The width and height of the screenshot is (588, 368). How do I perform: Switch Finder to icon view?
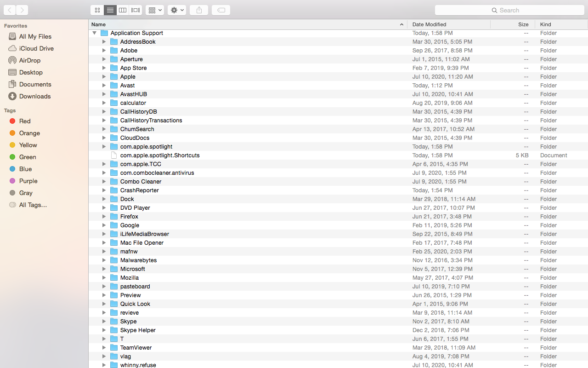97,10
